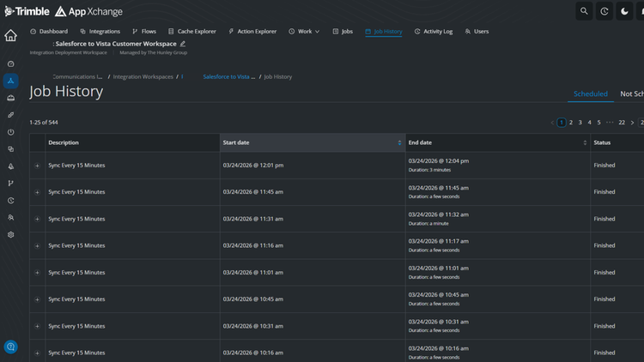
Task: Click the home icon in sidebar
Action: 10,35
